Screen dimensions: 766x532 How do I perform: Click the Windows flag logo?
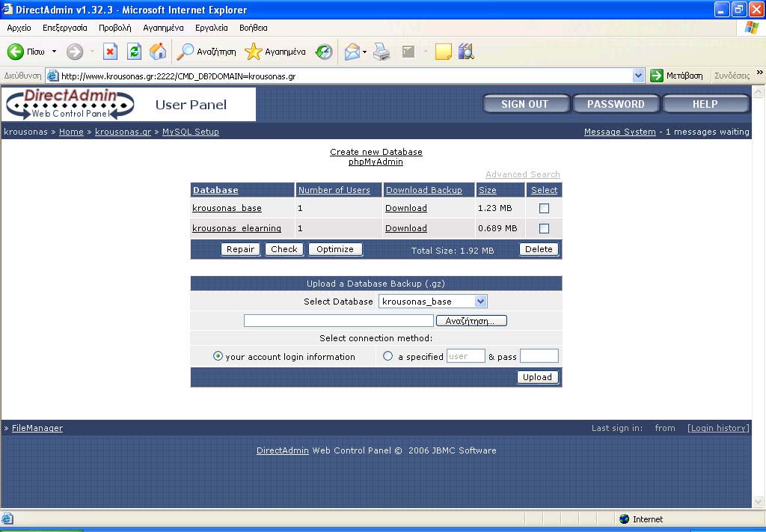point(751,28)
